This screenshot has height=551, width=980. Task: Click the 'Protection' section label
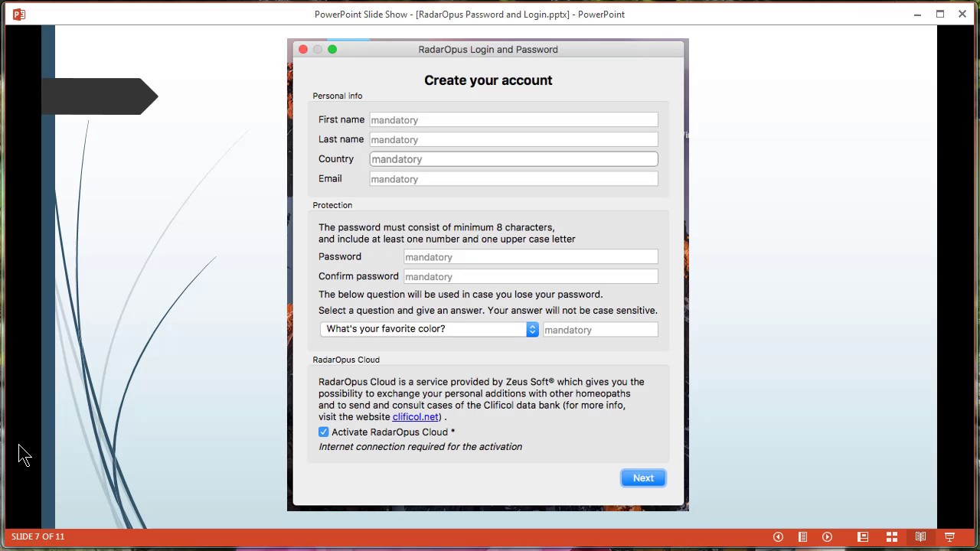tap(332, 205)
